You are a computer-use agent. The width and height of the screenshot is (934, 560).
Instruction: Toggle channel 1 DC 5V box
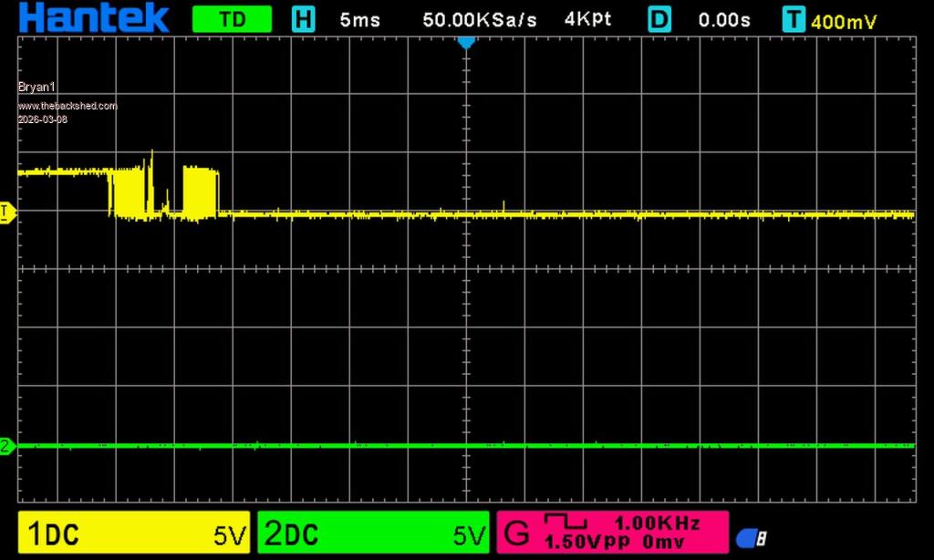pyautogui.click(x=134, y=534)
